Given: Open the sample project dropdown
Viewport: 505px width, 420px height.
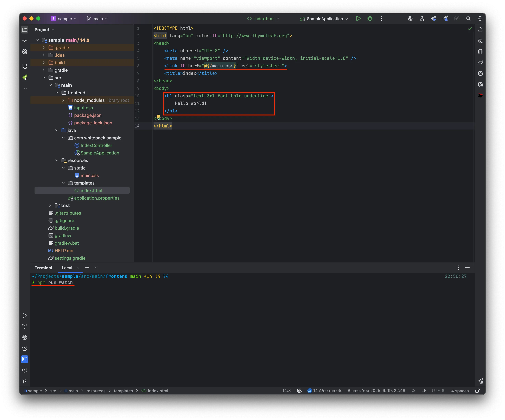Looking at the screenshot, I should 64,18.
